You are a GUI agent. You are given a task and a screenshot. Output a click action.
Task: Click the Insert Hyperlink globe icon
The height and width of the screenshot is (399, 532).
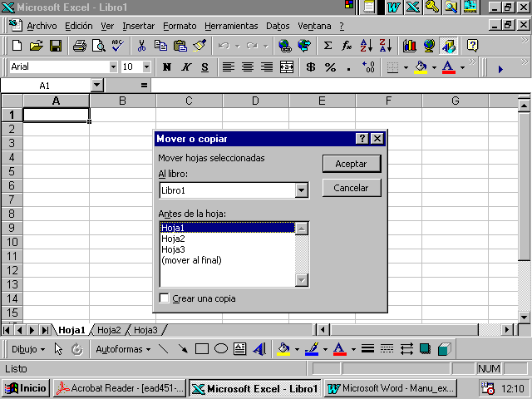coord(285,46)
